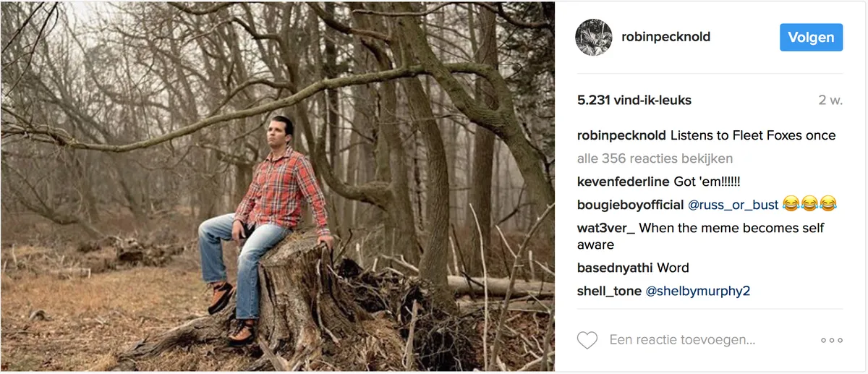Open the three-dot more options menu
Image resolution: width=868 pixels, height=374 pixels.
point(831,340)
